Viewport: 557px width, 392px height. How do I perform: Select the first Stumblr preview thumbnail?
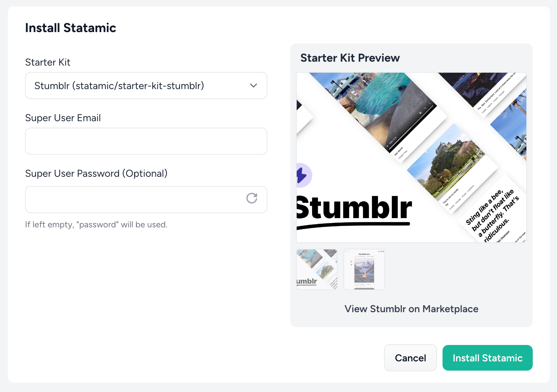pyautogui.click(x=317, y=269)
